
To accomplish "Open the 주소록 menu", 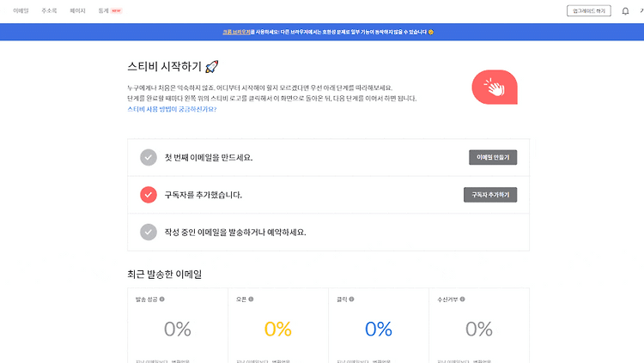I will pyautogui.click(x=49, y=10).
